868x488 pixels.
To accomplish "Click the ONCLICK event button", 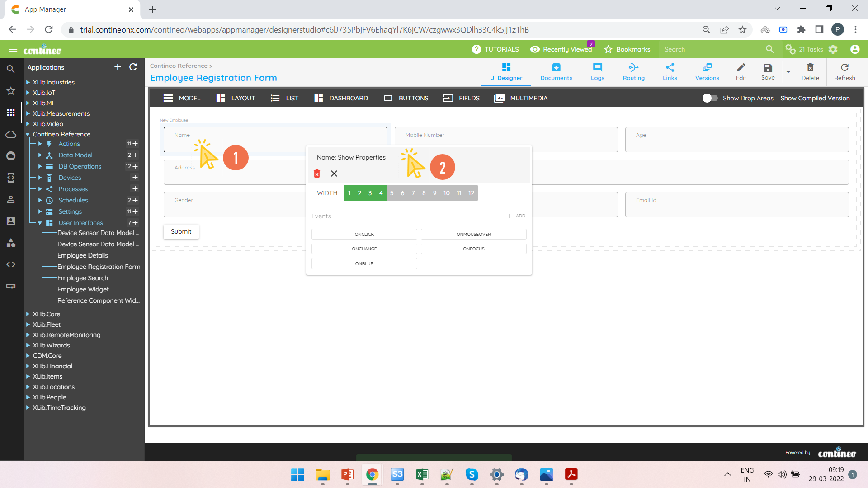I will tap(364, 234).
